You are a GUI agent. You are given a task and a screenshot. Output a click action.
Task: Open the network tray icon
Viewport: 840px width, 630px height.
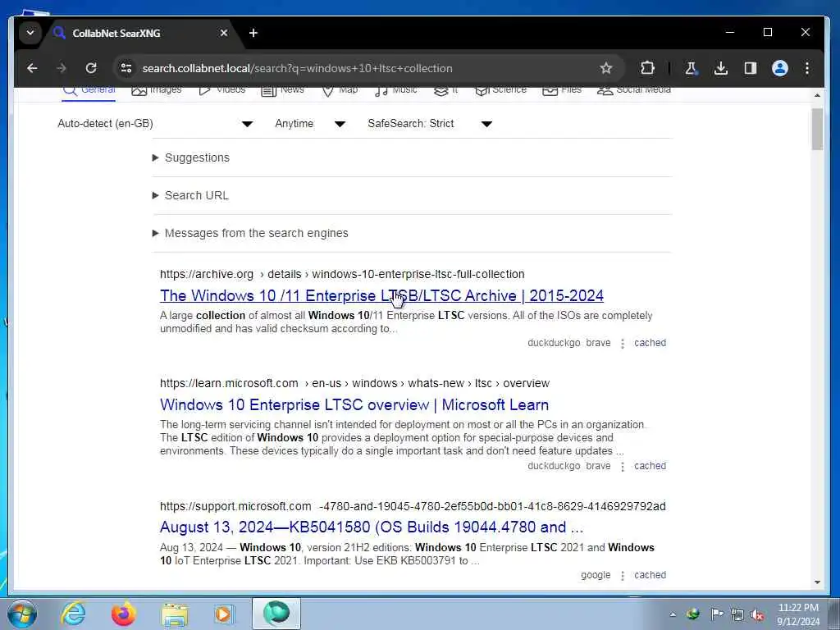(x=737, y=614)
